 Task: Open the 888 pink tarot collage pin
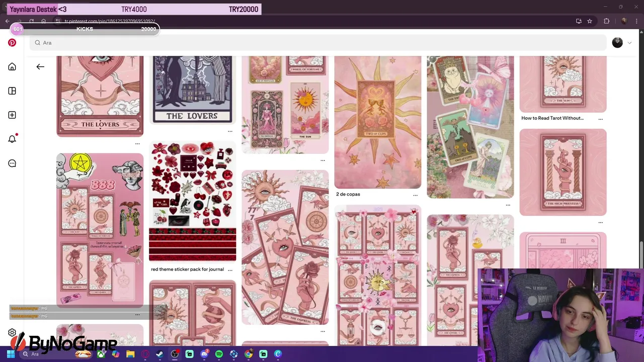(x=100, y=230)
